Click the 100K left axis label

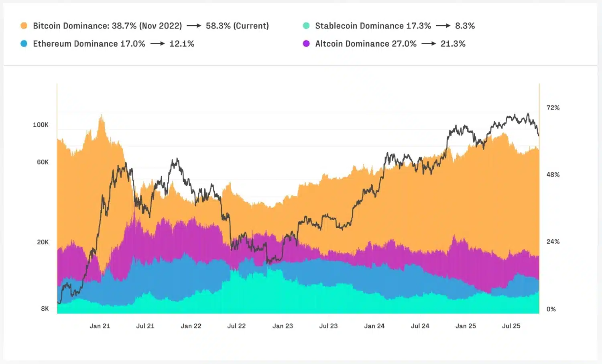click(41, 125)
